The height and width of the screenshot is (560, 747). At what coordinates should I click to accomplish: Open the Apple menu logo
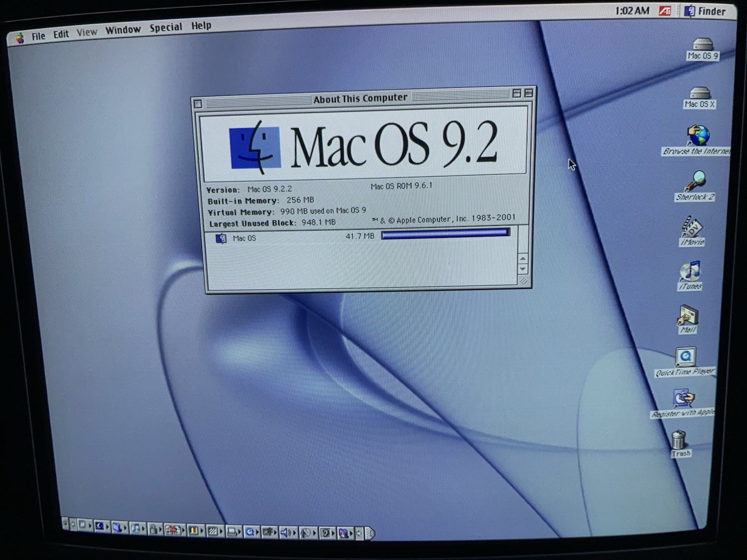(x=20, y=38)
